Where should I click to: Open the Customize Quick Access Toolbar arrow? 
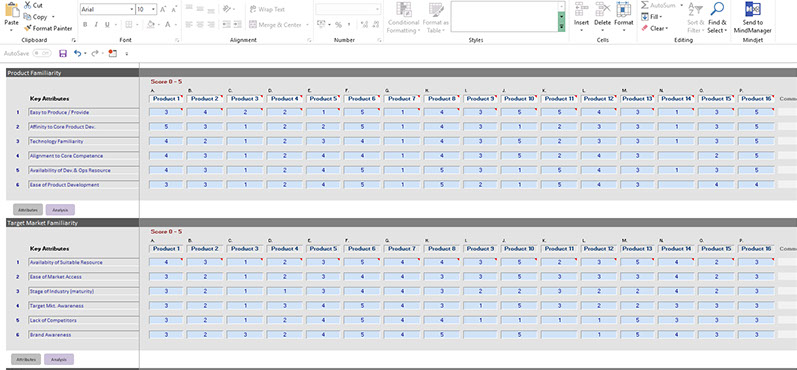pyautogui.click(x=127, y=53)
